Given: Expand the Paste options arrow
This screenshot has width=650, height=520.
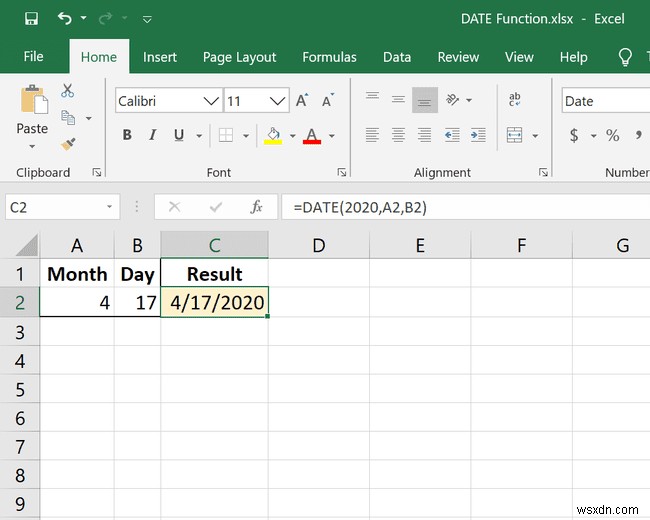Looking at the screenshot, I should tap(32, 146).
